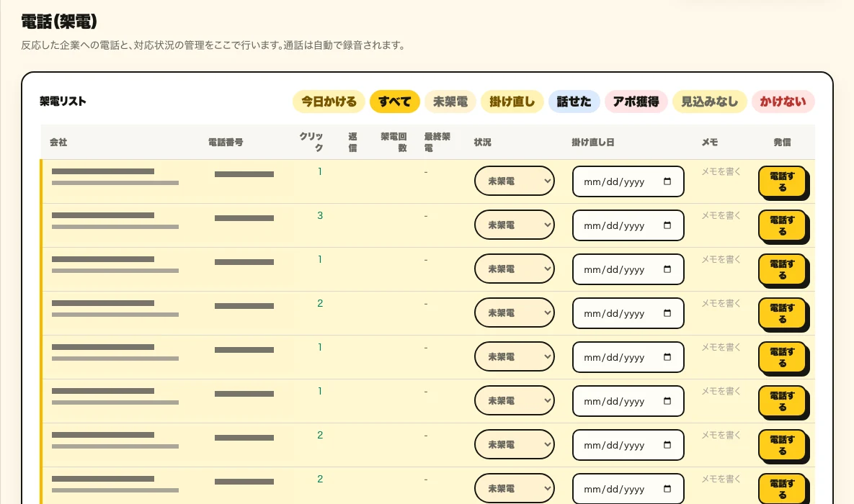Switch to the 掛け直し filter tab

pos(512,102)
